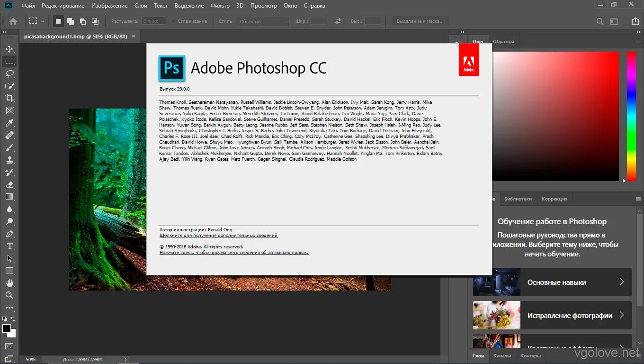Image resolution: width=644 pixels, height=364 pixels.
Task: Expand the Основные навыки tutorial chevron
Action: tap(622, 282)
